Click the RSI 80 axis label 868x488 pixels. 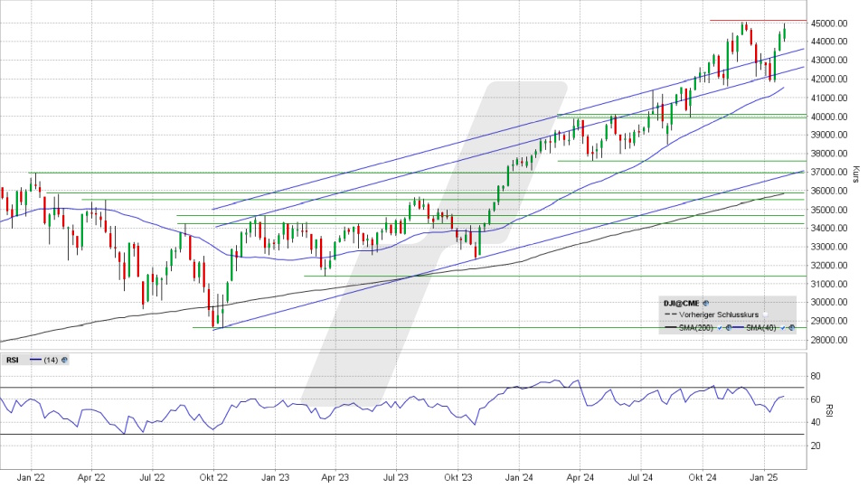[816, 376]
